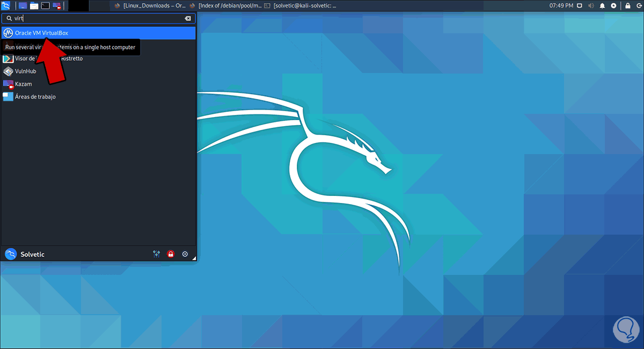Click the Ristretto image viewer icon
Screen dimensions: 644x349
(8, 59)
